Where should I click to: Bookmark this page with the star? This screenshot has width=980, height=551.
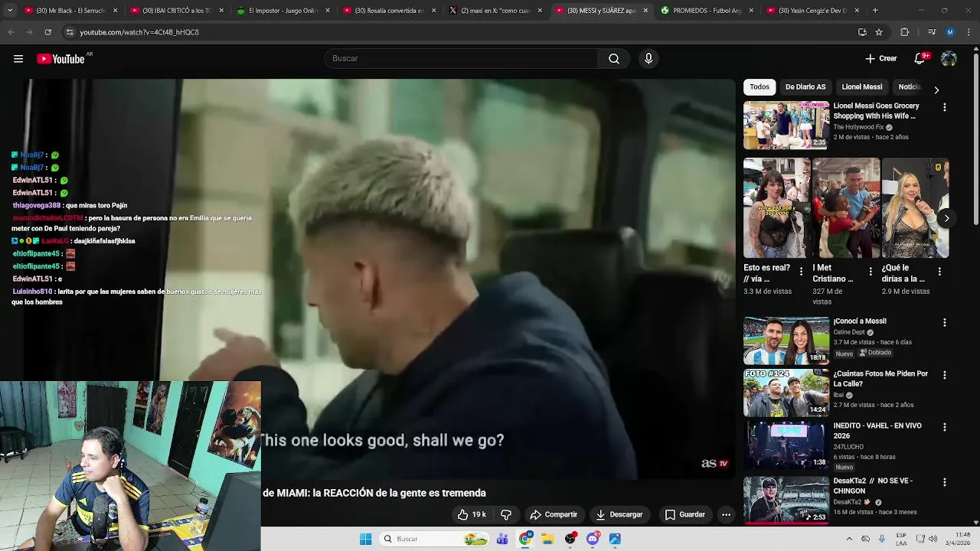879,32
